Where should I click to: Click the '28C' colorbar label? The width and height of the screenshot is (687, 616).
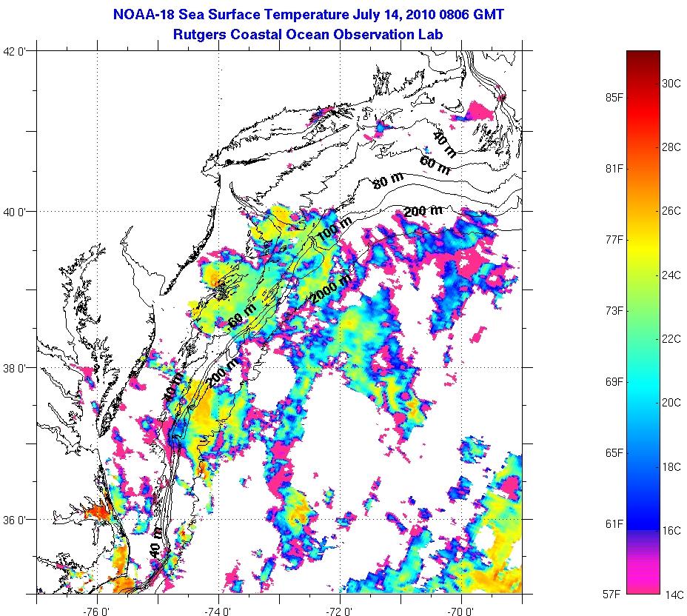click(x=671, y=147)
